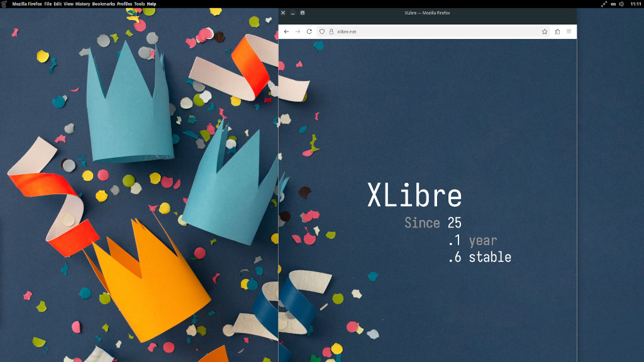Open the Bookmarks menu
Image resolution: width=644 pixels, height=362 pixels.
click(104, 4)
